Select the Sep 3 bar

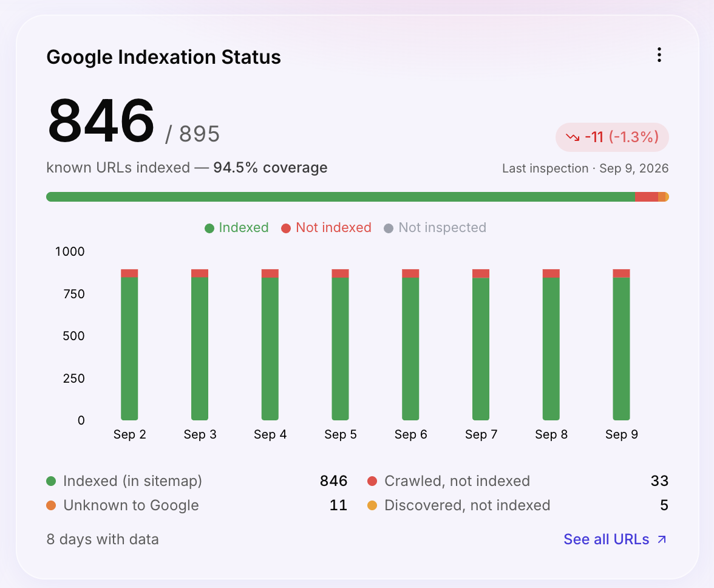coord(199,345)
